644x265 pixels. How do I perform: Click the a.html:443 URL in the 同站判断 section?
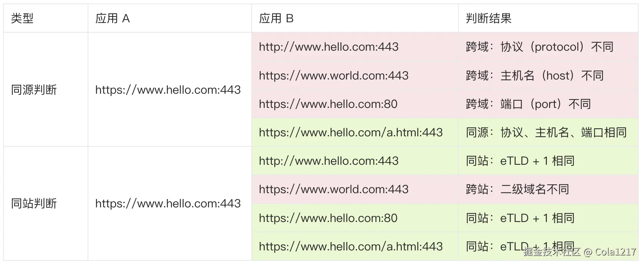click(x=351, y=247)
